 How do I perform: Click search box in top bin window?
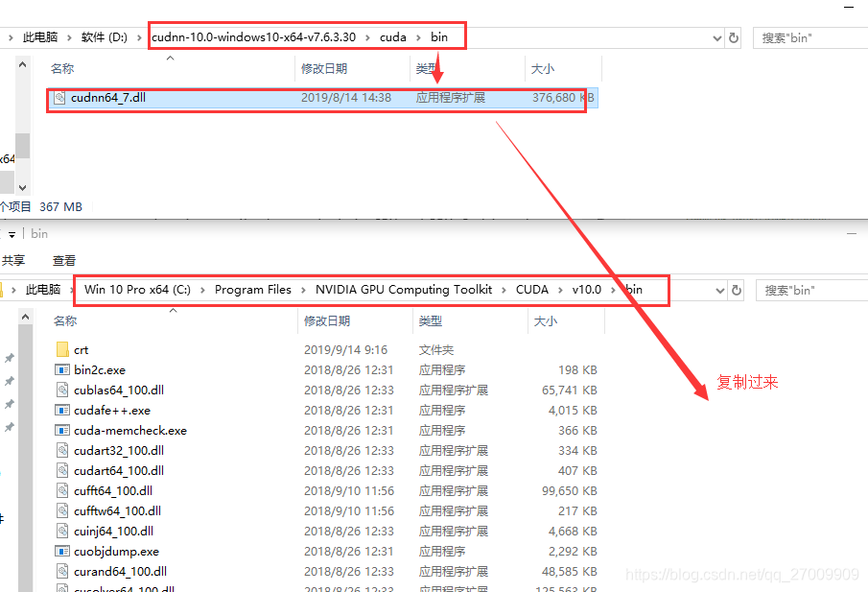810,37
